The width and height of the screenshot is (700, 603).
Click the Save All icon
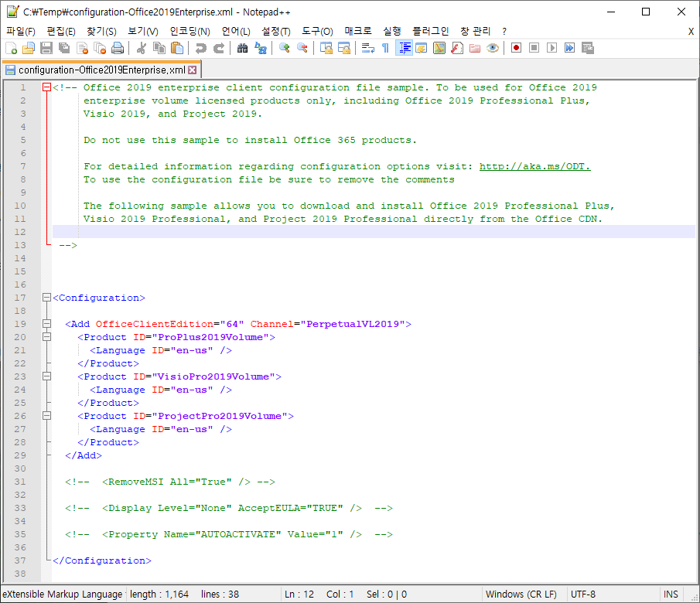coord(64,48)
